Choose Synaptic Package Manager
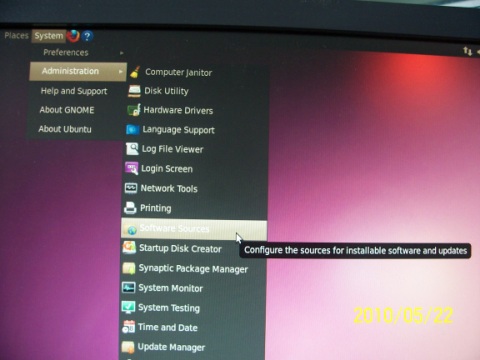The height and width of the screenshot is (360, 480). tap(193, 268)
